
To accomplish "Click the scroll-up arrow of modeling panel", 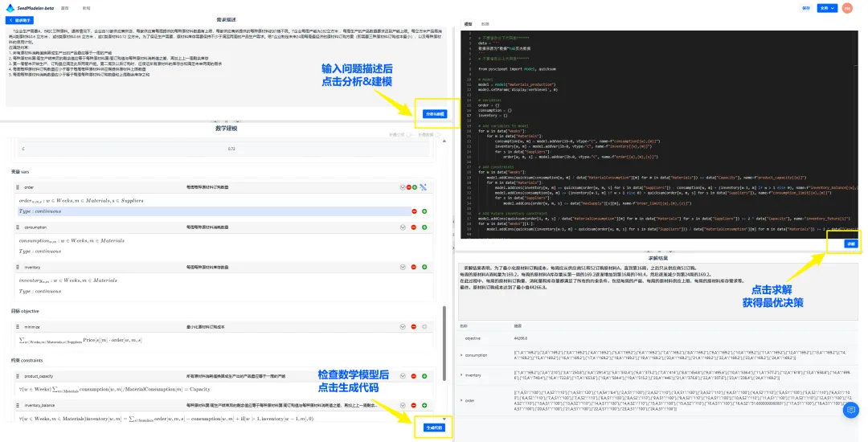I will 444,141.
